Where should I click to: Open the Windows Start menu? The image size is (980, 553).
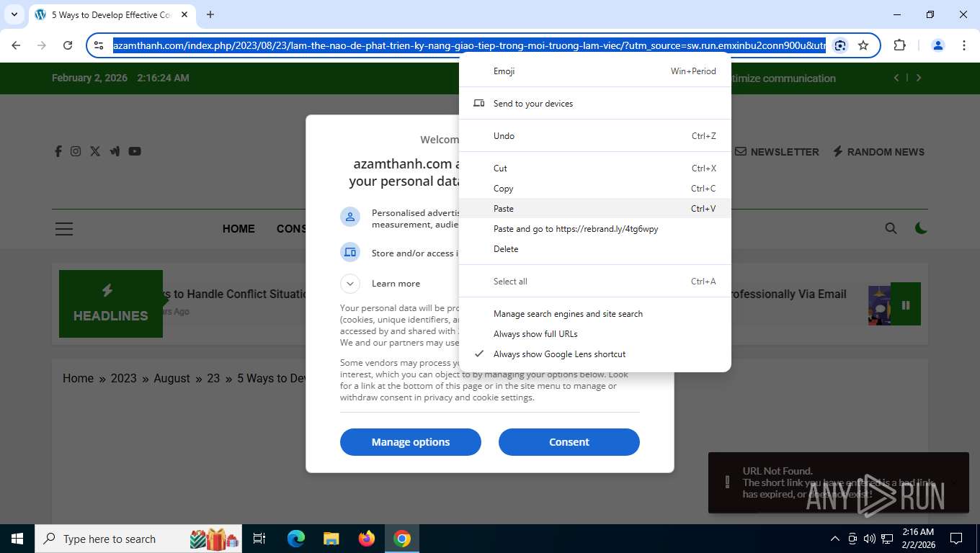(17, 539)
